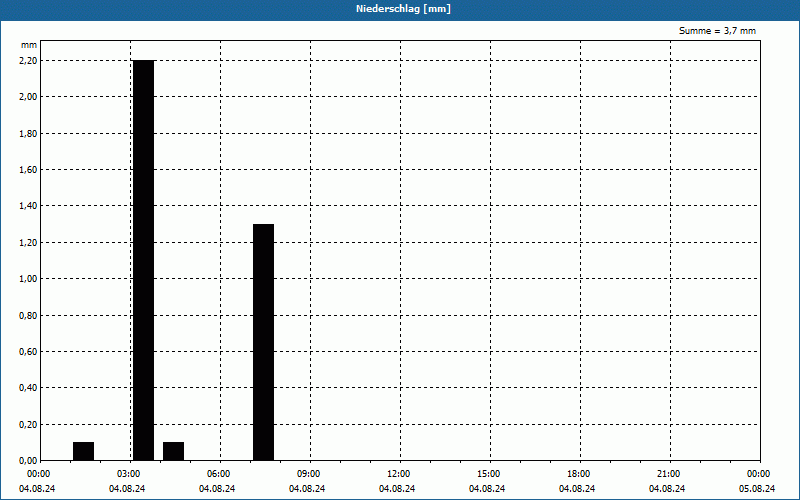Click the 04.08.24 date under 12:00
800x500 pixels.
coord(397,489)
